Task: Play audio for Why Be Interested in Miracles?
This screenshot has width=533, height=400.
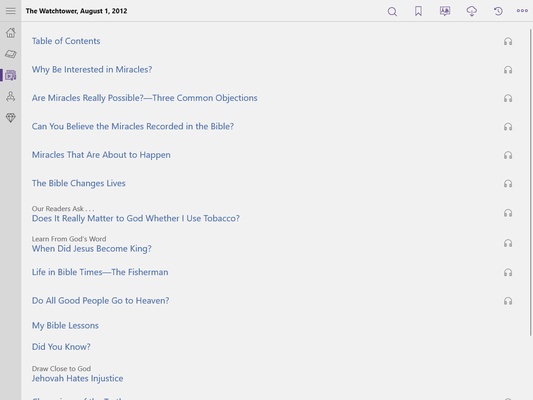Action: (508, 70)
